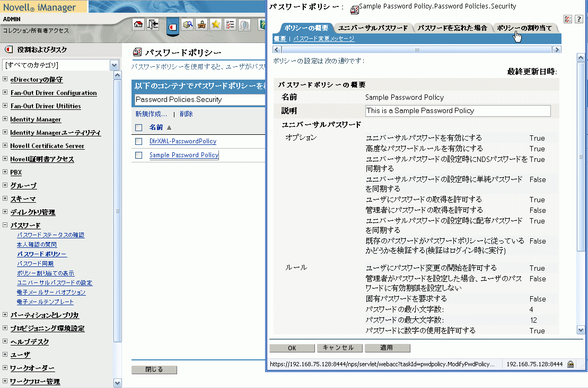Click the dialog vertical scrollbar thumb
The image size is (588, 388).
click(581, 157)
